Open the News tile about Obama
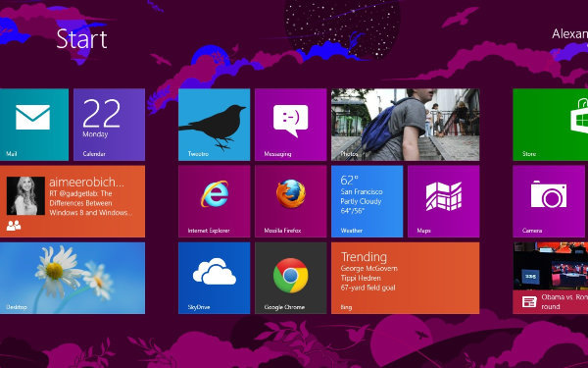 click(x=550, y=278)
